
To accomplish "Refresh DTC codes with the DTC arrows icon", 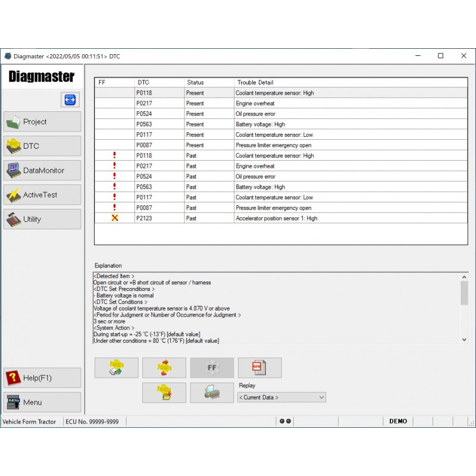I will pyautogui.click(x=164, y=368).
